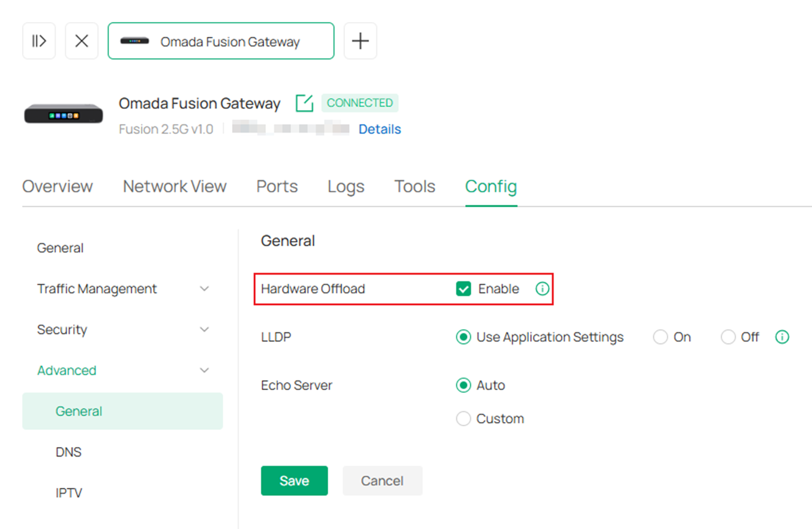Set LLDP to Off
Viewport: 812px width, 529px height.
tap(728, 337)
